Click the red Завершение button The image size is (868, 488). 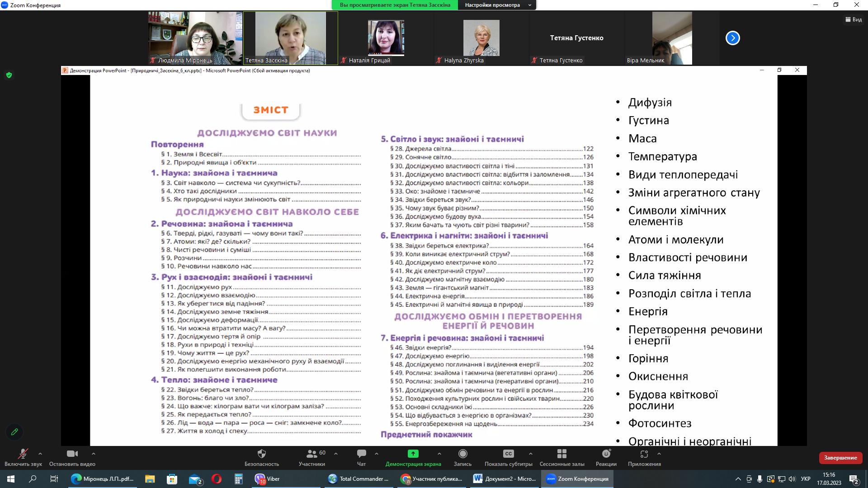(x=840, y=458)
